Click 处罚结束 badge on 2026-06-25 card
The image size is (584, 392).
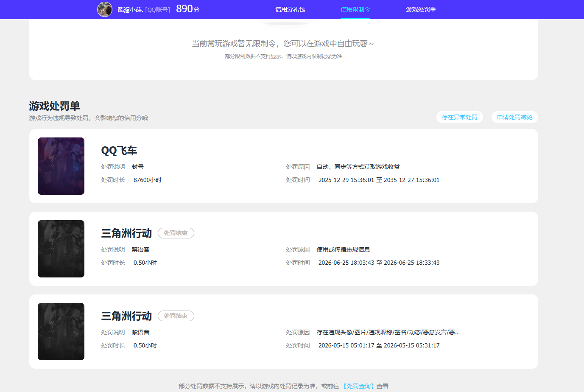(176, 233)
